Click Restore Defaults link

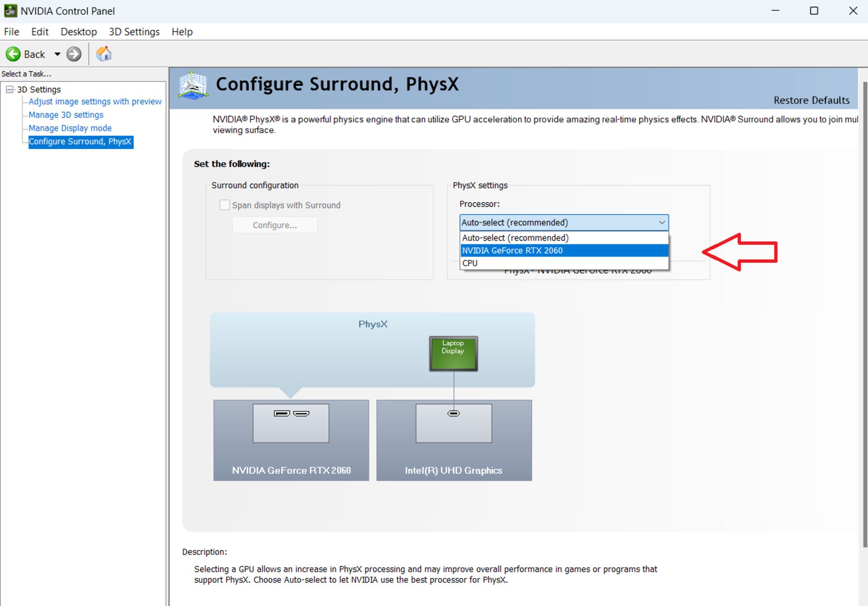[x=811, y=100]
